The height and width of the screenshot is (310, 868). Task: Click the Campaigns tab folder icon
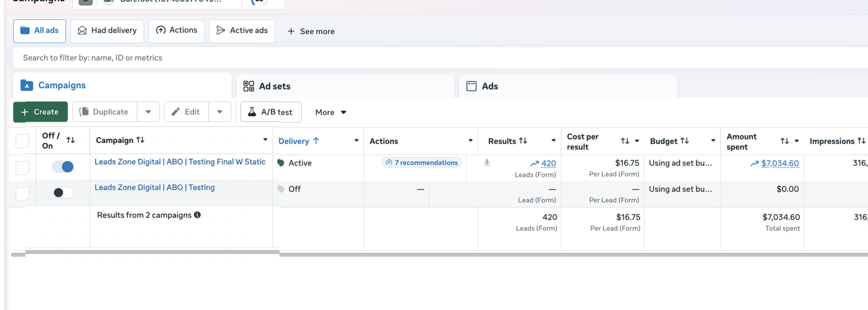click(27, 85)
